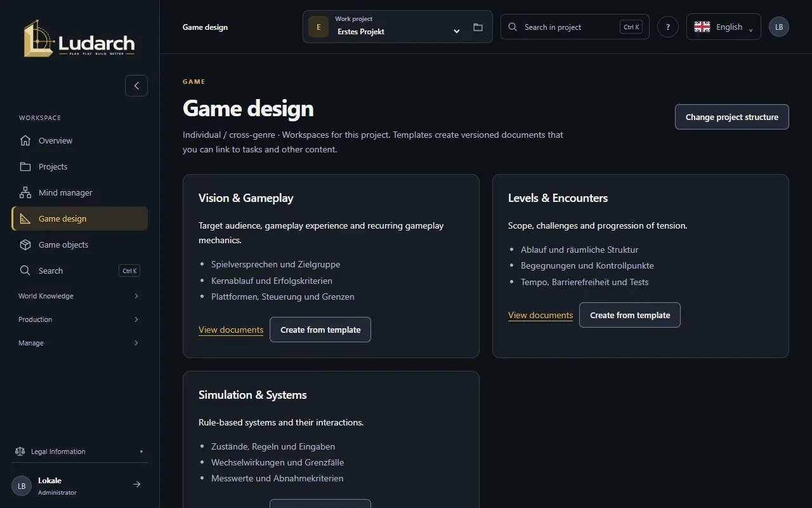Select Game design in the sidebar
Screen dimensions: 812x508
79,218
